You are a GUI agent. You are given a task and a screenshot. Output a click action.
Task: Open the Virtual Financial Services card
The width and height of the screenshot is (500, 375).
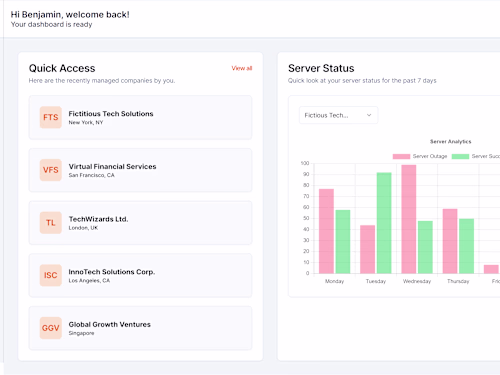coord(140,170)
